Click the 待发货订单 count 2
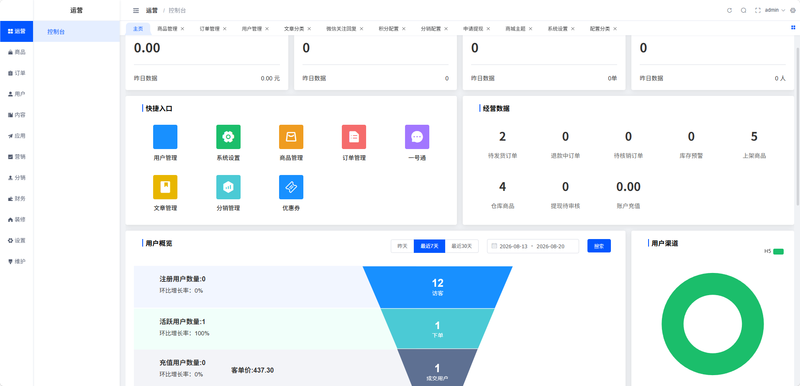This screenshot has height=386, width=800. pyautogui.click(x=503, y=137)
